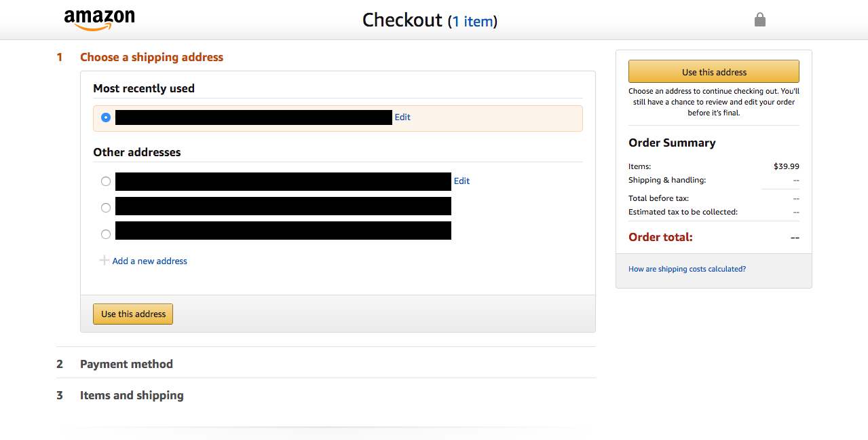Select the second address under Other addresses
868x440 pixels.
105,207
